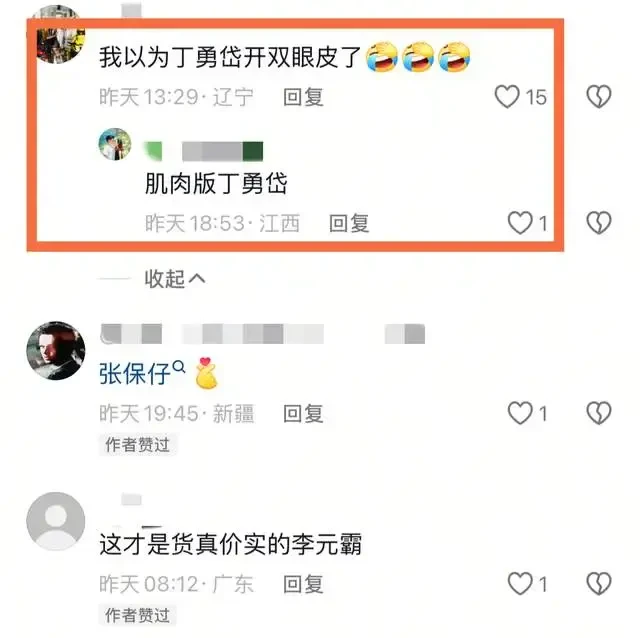The image size is (640, 638).
Task: Open the top commenter's avatar
Action: 57,37
